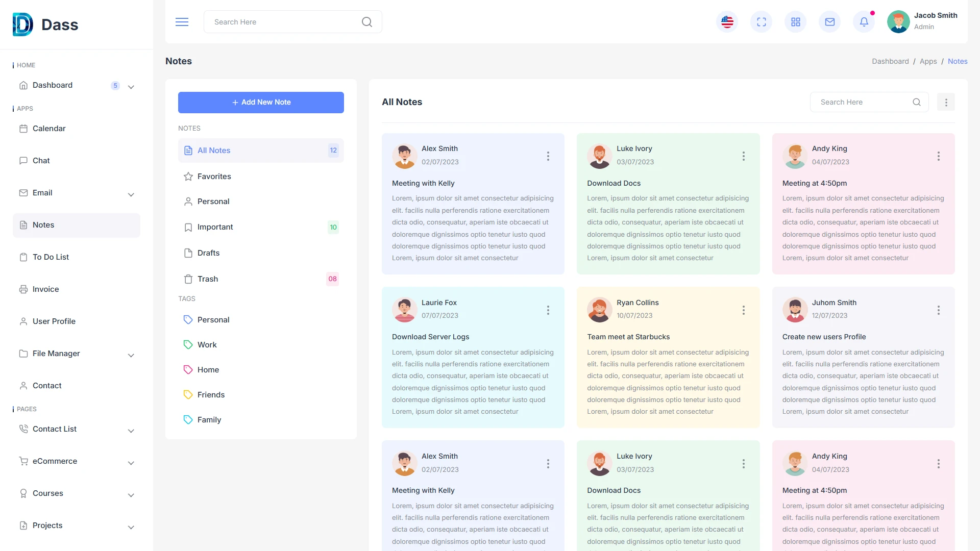Viewport: 980px width, 551px height.
Task: Focus the header Search Here field
Action: click(292, 22)
